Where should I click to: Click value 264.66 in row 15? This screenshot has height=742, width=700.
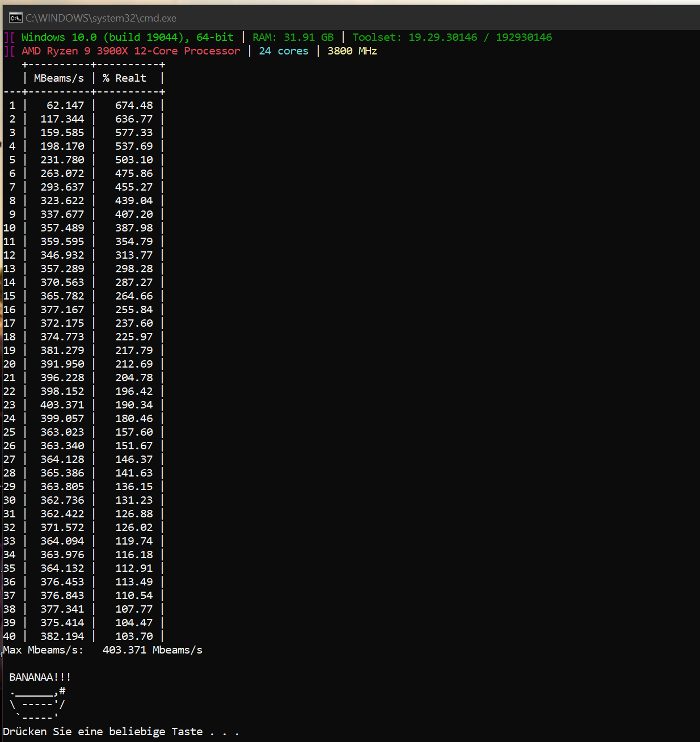(x=134, y=296)
